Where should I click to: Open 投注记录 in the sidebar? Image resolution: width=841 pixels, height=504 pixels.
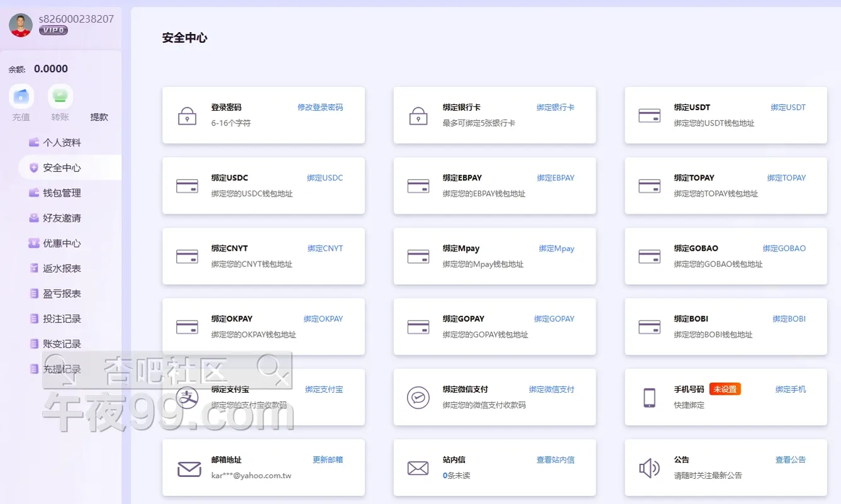(x=62, y=319)
